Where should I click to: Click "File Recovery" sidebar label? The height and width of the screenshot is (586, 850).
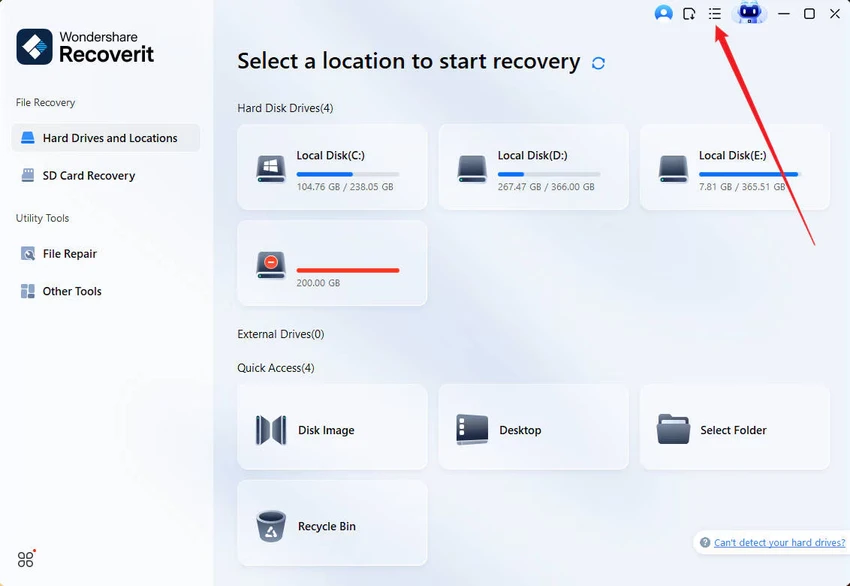click(45, 102)
